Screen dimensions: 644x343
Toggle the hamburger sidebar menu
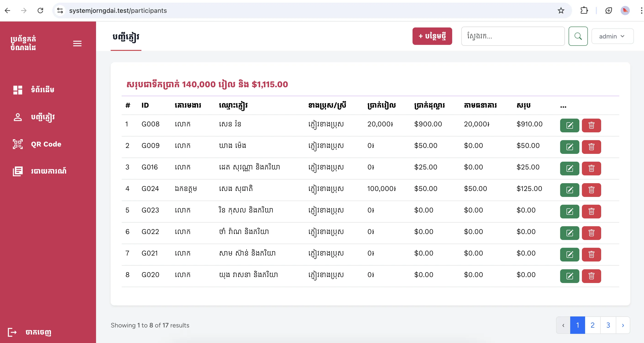click(77, 44)
